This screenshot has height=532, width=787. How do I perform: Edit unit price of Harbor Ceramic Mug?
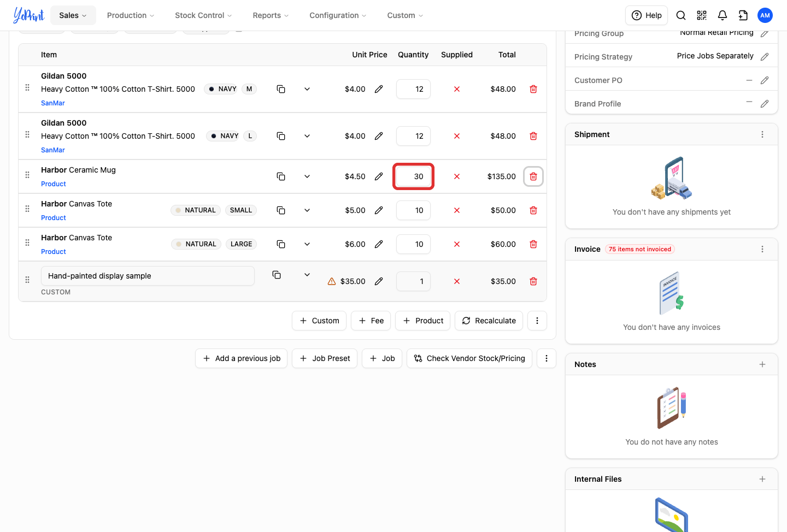(379, 176)
